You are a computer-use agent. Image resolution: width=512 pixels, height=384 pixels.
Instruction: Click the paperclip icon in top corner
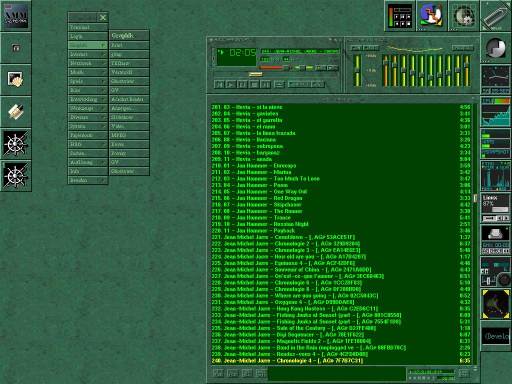point(496,16)
